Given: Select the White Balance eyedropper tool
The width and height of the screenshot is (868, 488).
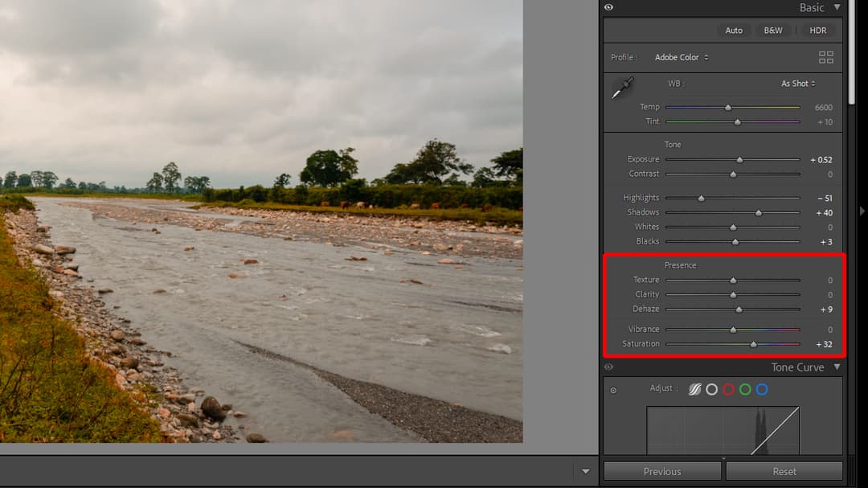Looking at the screenshot, I should click(623, 88).
